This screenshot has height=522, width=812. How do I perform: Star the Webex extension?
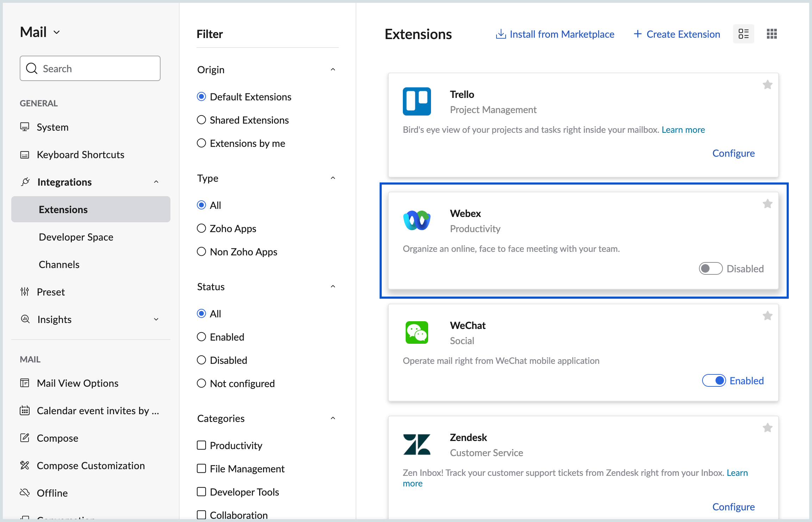tap(767, 204)
